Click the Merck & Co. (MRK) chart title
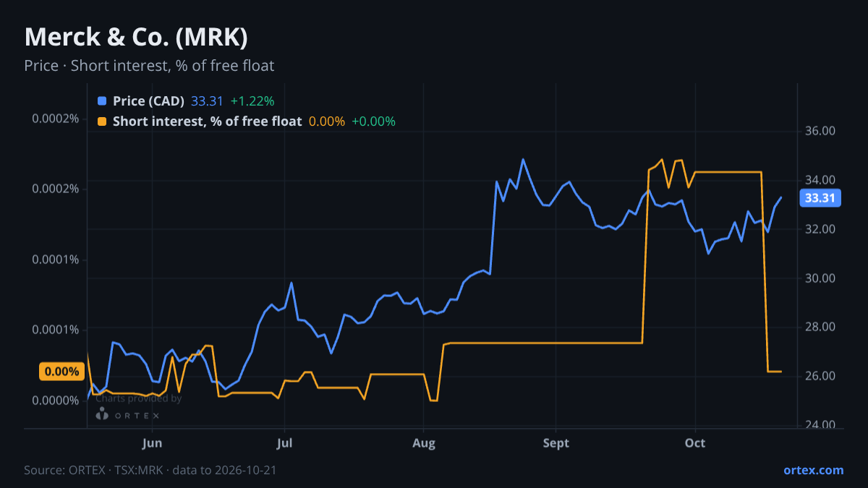This screenshot has width=868, height=488. 136,37
